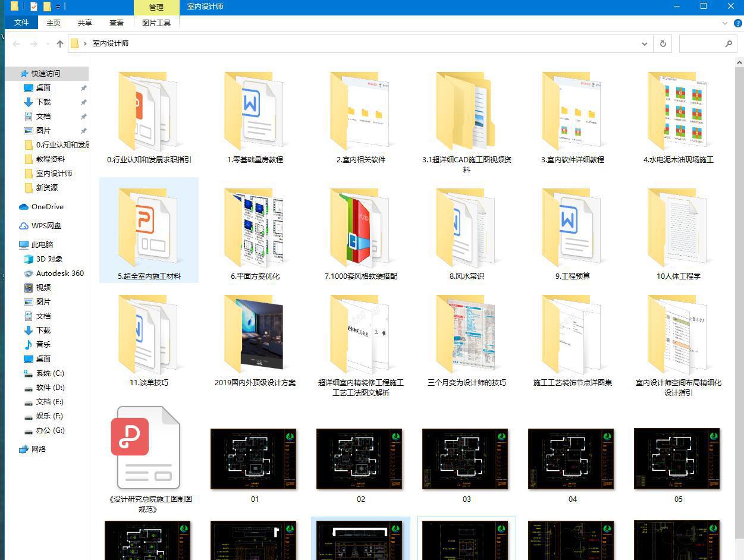Open the 2019国内外顶级设计方案 folder

[255, 341]
